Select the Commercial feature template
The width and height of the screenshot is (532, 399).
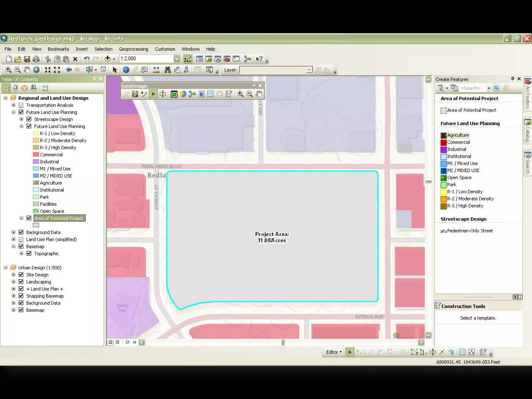(x=458, y=142)
